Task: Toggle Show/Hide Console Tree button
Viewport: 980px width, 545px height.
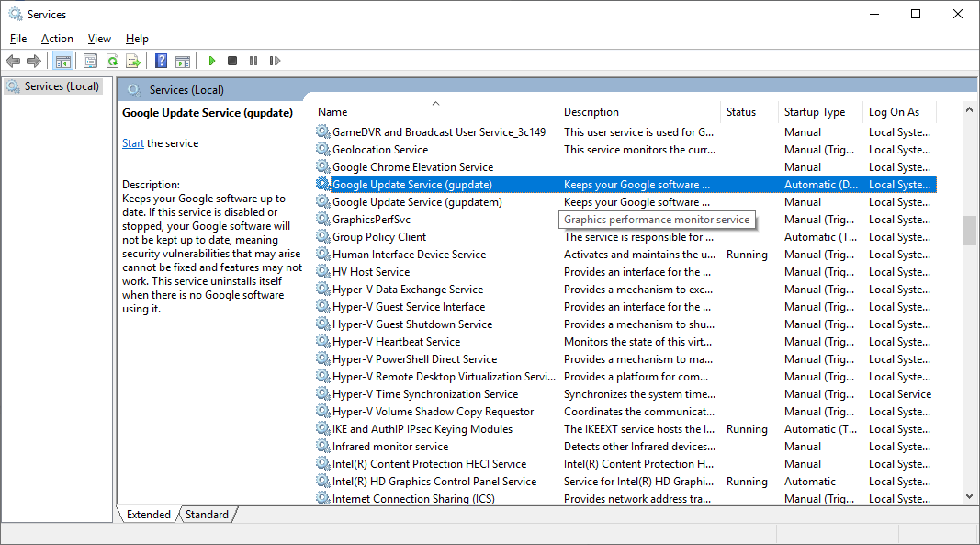Action: 63,61
